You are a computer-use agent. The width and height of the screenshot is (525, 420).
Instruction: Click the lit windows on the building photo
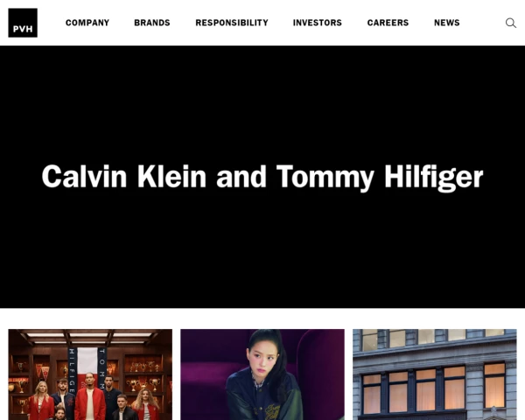pos(434,388)
